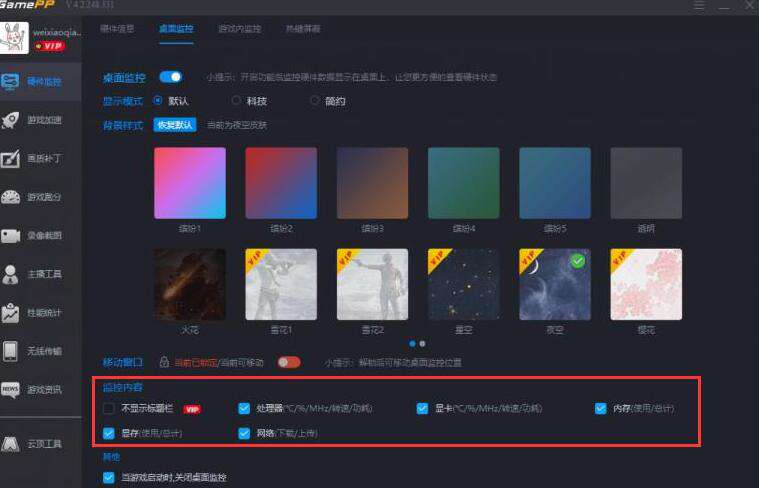The height and width of the screenshot is (488, 759).
Task: Uncheck the 显存 video memory checkbox
Action: (109, 433)
